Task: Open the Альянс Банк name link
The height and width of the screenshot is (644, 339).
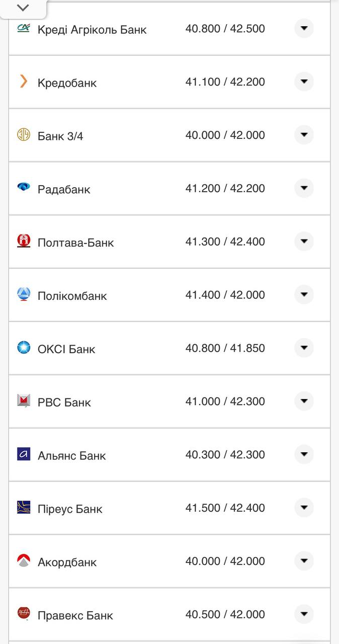Action: [x=72, y=456]
